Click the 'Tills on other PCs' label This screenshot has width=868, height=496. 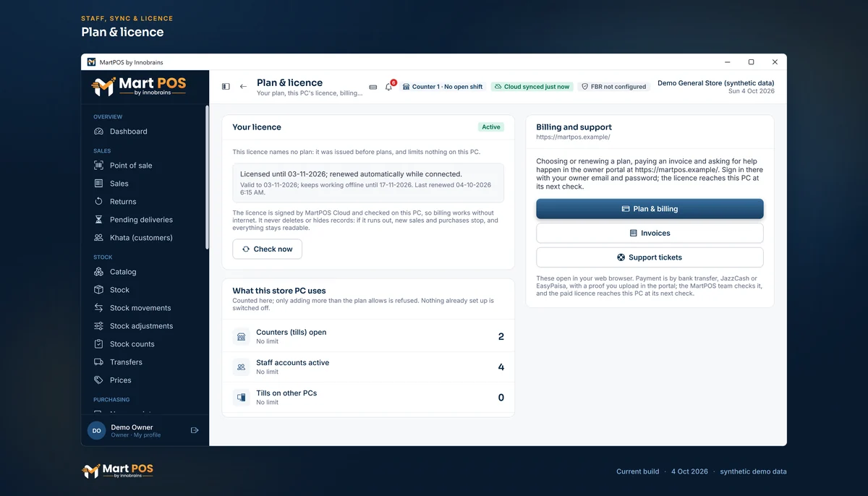point(286,393)
